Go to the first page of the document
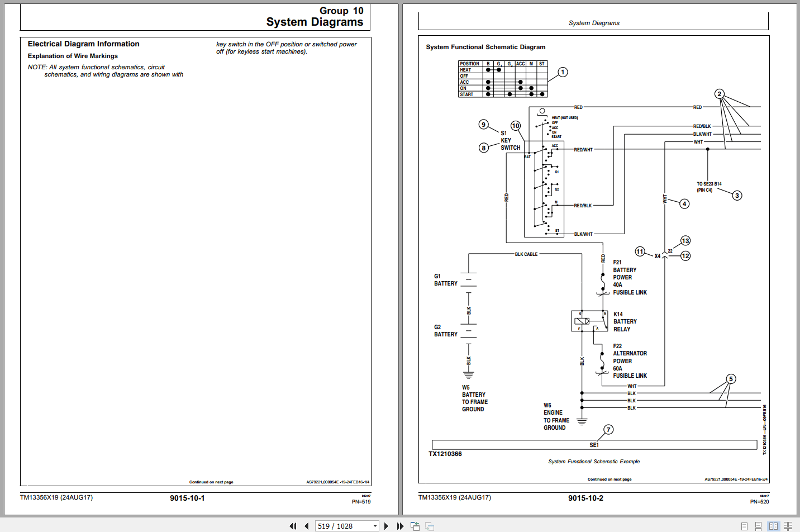 [x=293, y=526]
